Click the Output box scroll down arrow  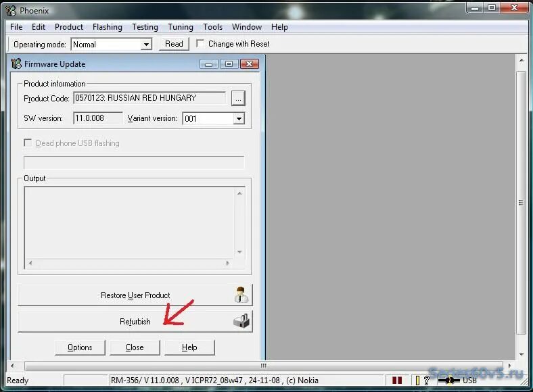pyautogui.click(x=239, y=252)
